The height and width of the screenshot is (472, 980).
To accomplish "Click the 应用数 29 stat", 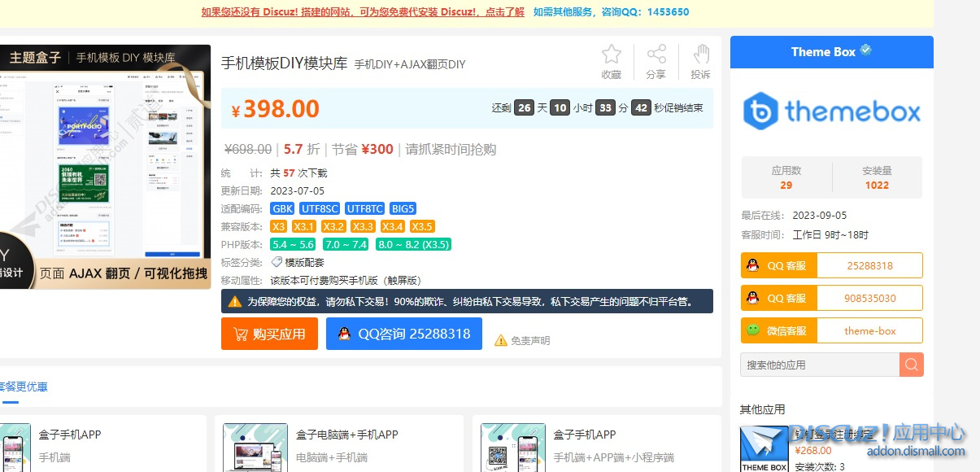I will [x=786, y=177].
